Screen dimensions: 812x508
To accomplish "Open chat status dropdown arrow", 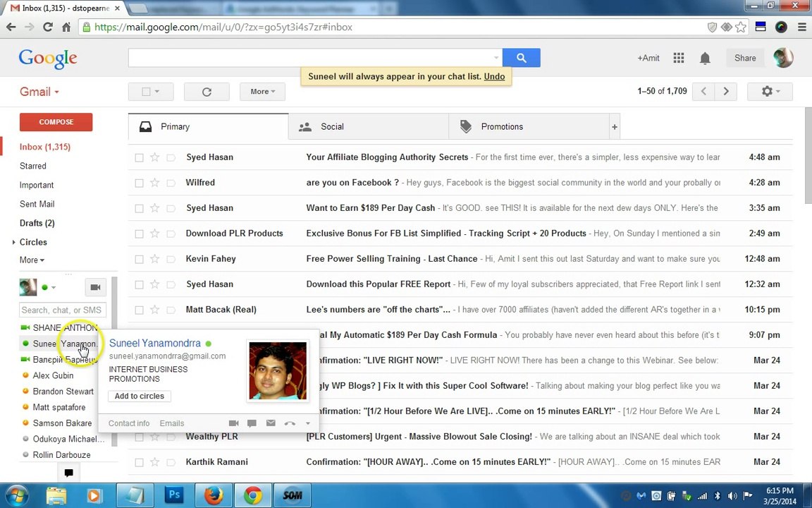I will coord(54,287).
